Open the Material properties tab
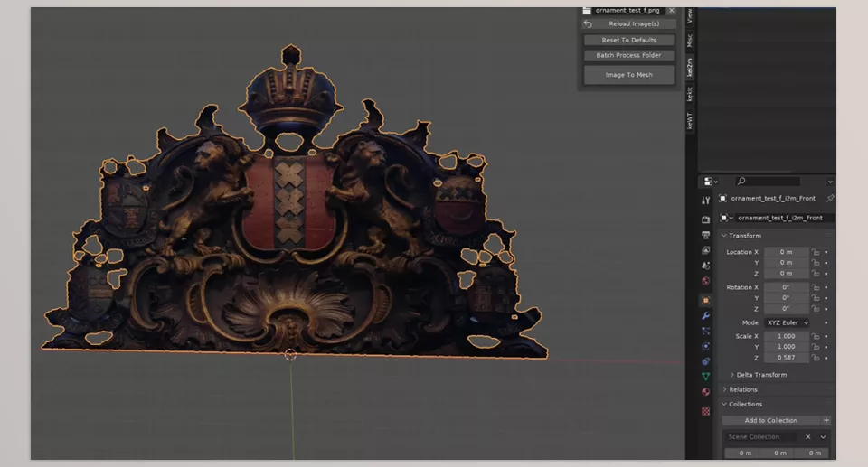Image resolution: width=868 pixels, height=467 pixels. 706,392
